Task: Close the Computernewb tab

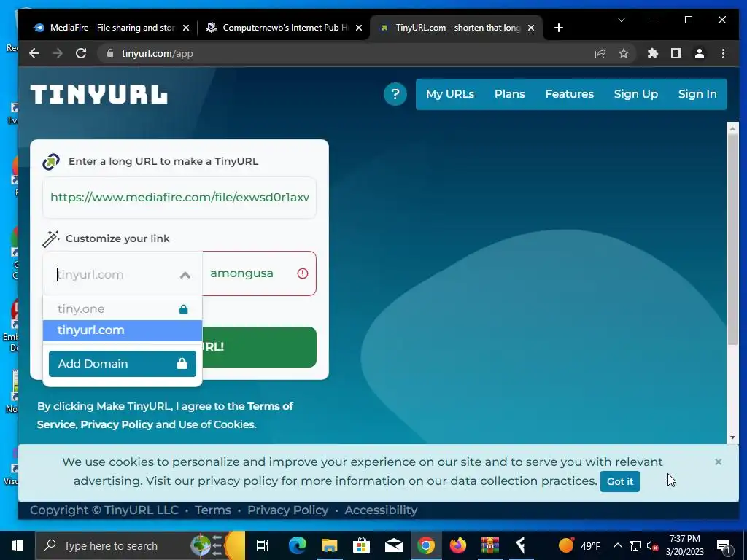Action: (359, 28)
